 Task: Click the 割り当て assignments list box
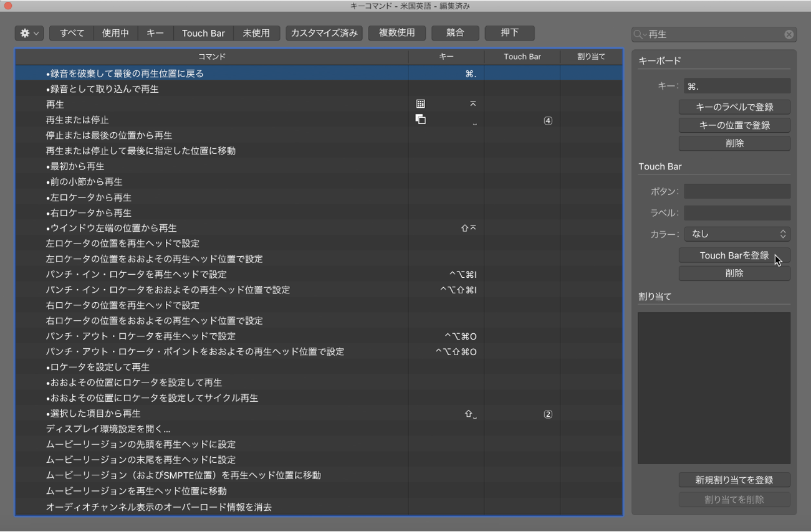click(714, 388)
